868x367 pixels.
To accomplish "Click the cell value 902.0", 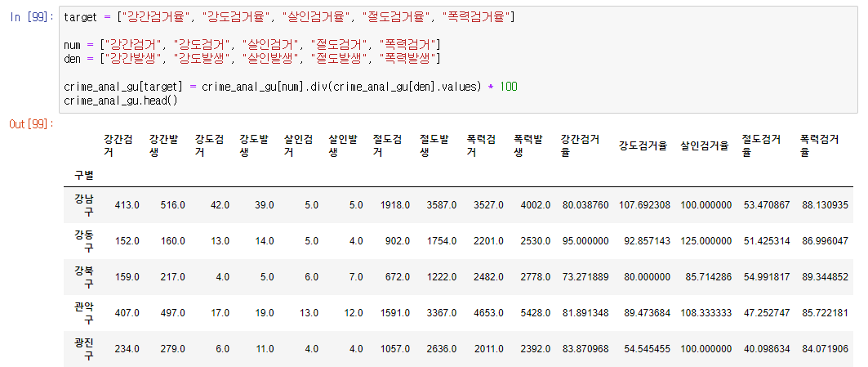I will point(396,241).
